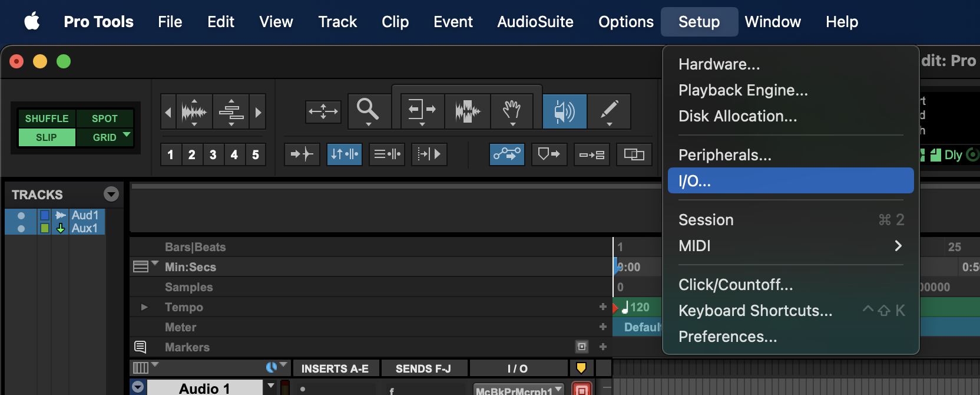Switch to SLIP edit mode
Screen dimensions: 980x395
click(x=47, y=137)
